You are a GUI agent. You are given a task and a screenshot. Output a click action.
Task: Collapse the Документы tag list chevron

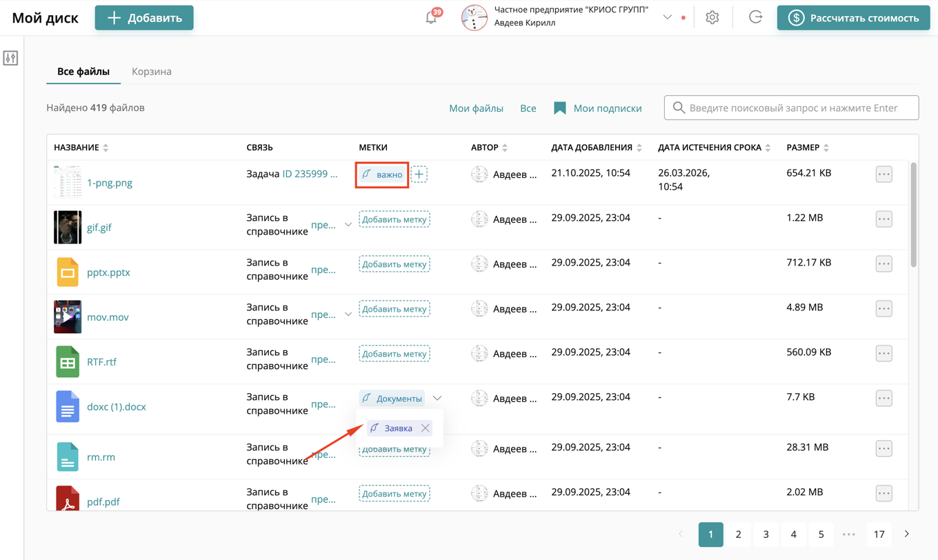coord(437,399)
